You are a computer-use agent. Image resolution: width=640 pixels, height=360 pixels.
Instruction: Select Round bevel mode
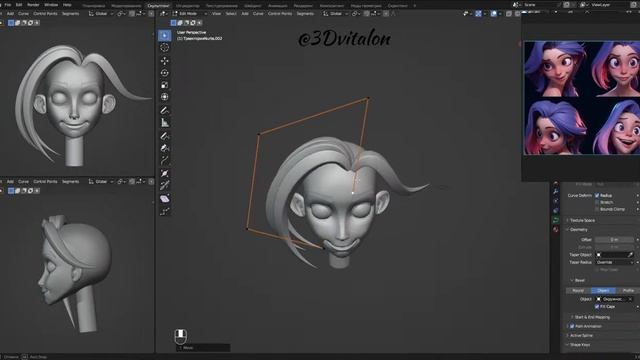point(578,291)
